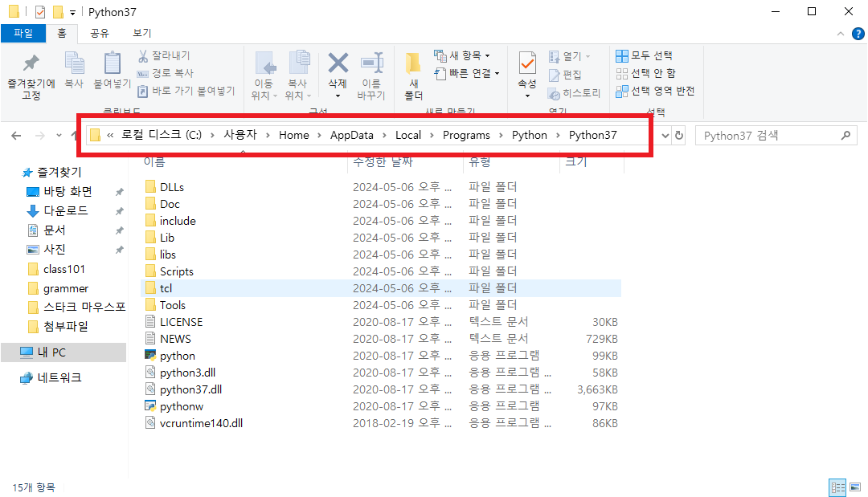Select 네트워크 in the sidebar
Viewport: 868px width, 497px height.
[x=59, y=378]
